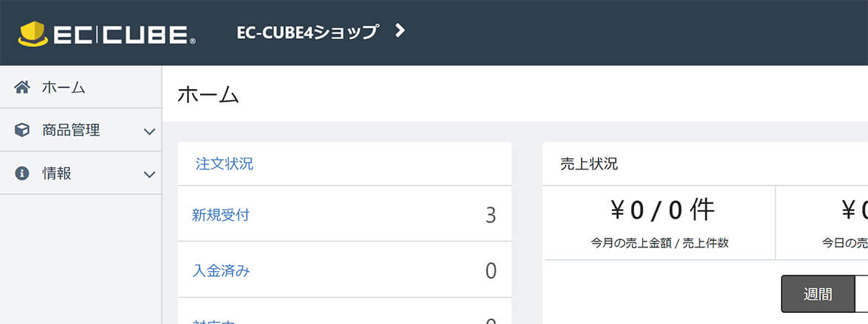Image resolution: width=868 pixels, height=324 pixels.
Task: Open the 商品管理 sidebar menu
Action: point(81,130)
